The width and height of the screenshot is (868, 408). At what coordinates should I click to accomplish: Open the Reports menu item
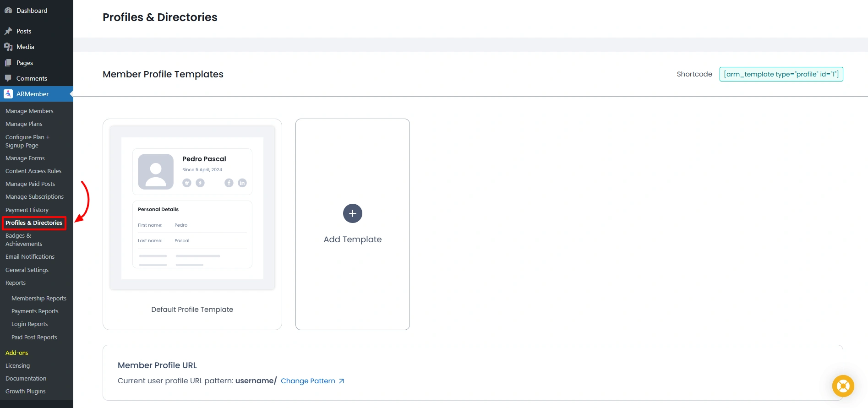16,283
